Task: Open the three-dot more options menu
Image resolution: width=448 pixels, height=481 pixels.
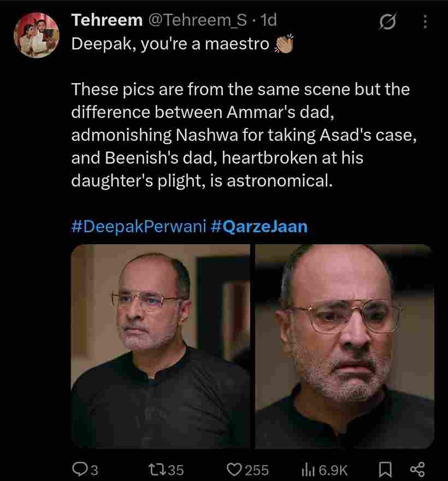Action: click(425, 22)
